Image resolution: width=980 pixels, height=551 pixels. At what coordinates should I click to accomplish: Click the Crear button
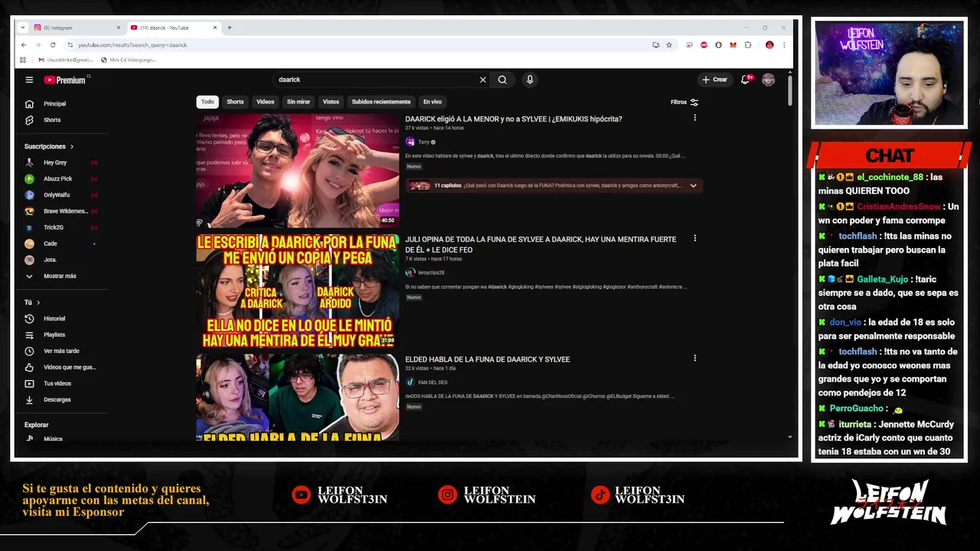[x=715, y=80]
